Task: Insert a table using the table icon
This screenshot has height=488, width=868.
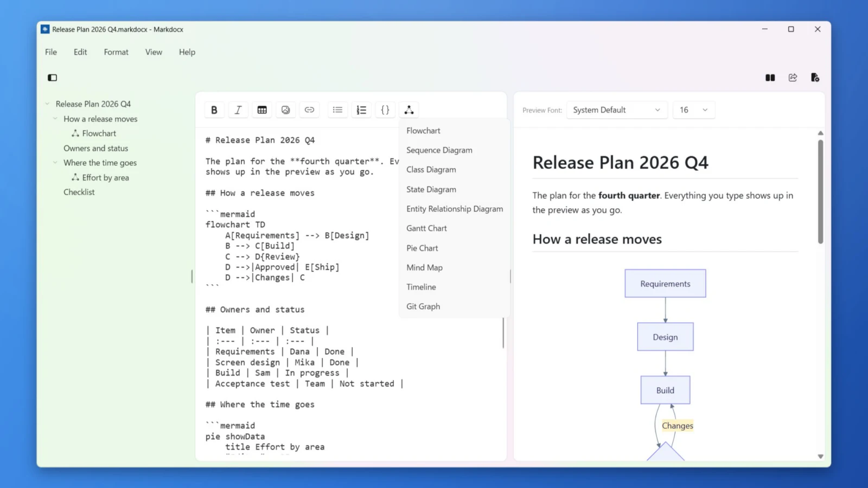Action: pyautogui.click(x=262, y=110)
